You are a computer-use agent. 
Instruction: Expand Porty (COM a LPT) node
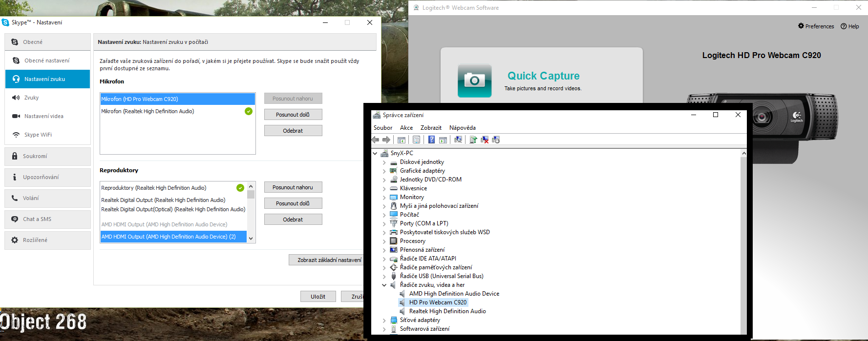(384, 223)
